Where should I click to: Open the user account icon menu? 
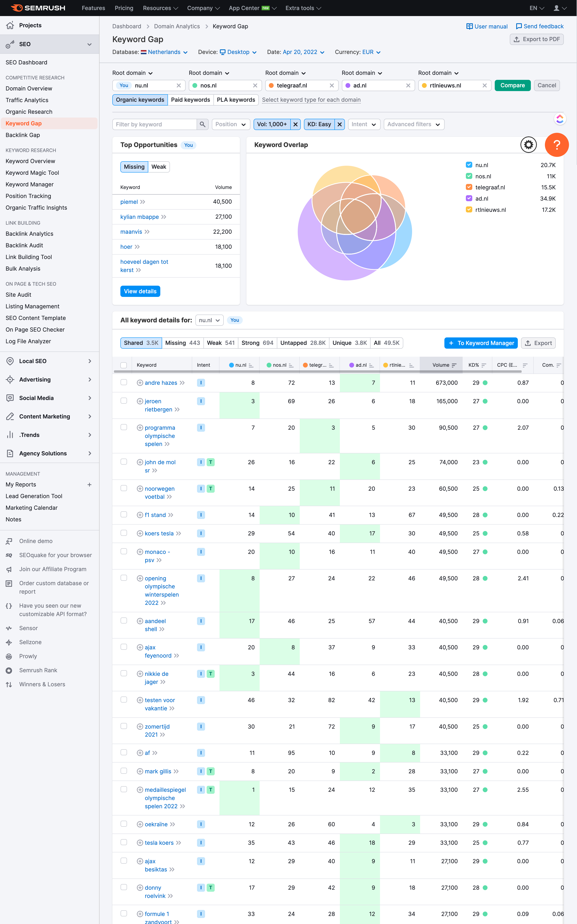560,8
